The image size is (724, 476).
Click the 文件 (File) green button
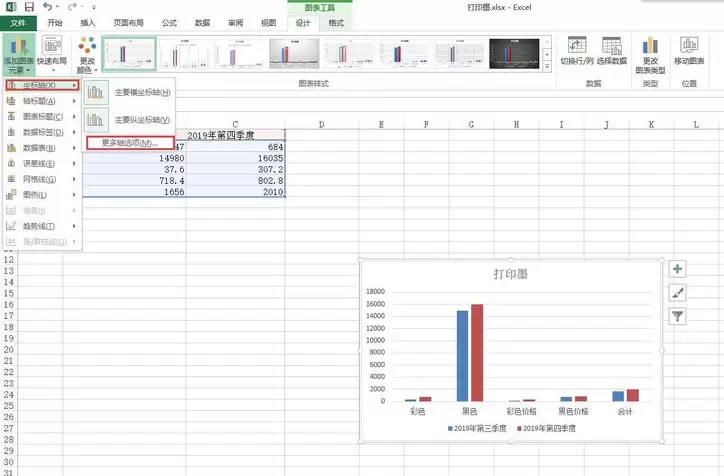(x=17, y=22)
